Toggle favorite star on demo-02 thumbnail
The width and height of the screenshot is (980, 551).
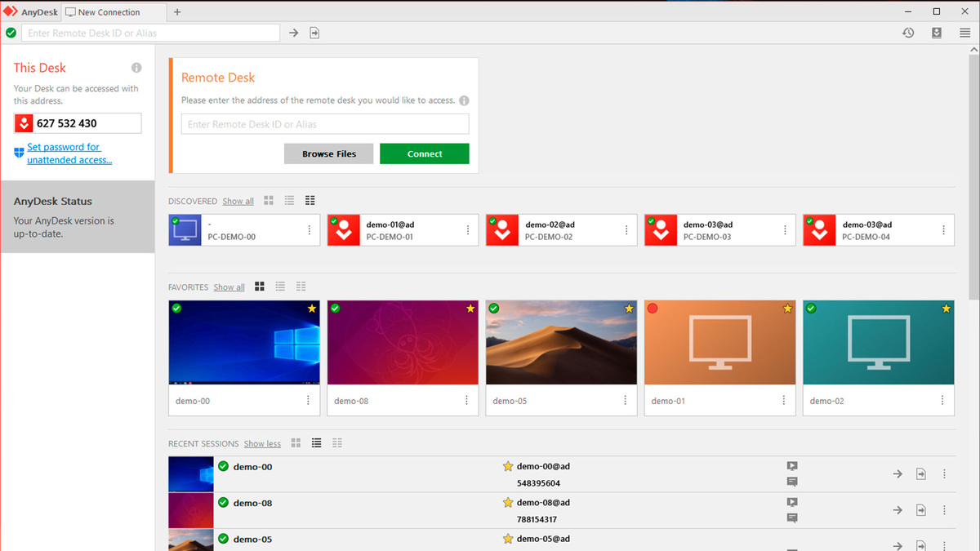click(x=946, y=309)
